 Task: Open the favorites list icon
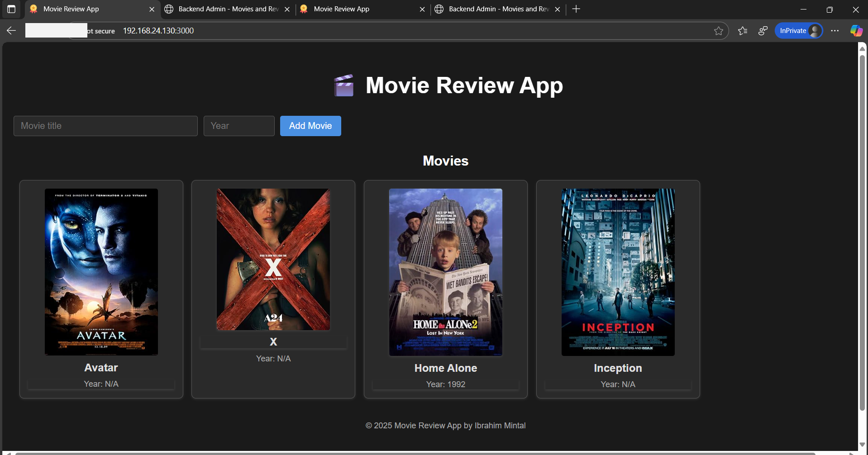coord(742,31)
